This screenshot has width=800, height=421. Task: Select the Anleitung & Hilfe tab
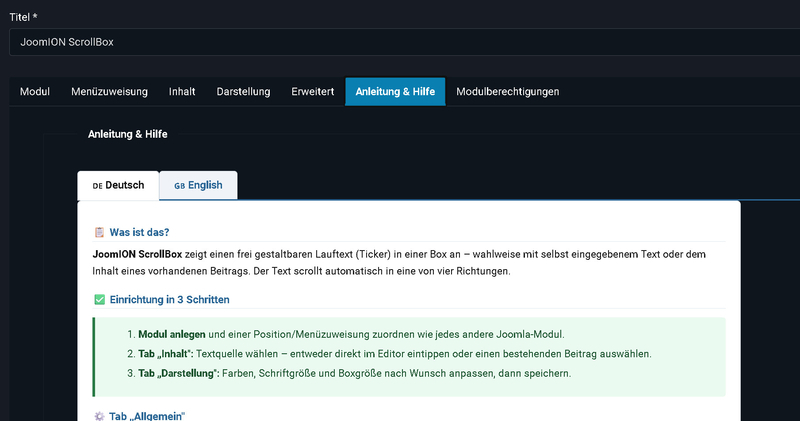coord(395,92)
